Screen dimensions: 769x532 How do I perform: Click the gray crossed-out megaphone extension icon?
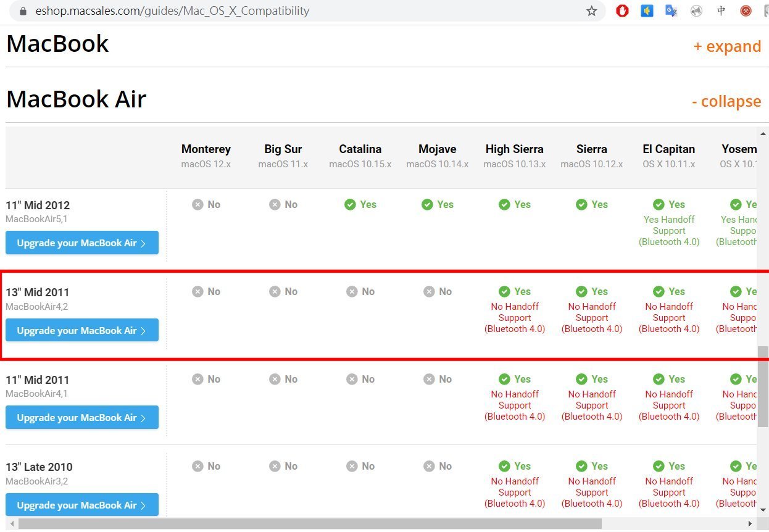[696, 11]
